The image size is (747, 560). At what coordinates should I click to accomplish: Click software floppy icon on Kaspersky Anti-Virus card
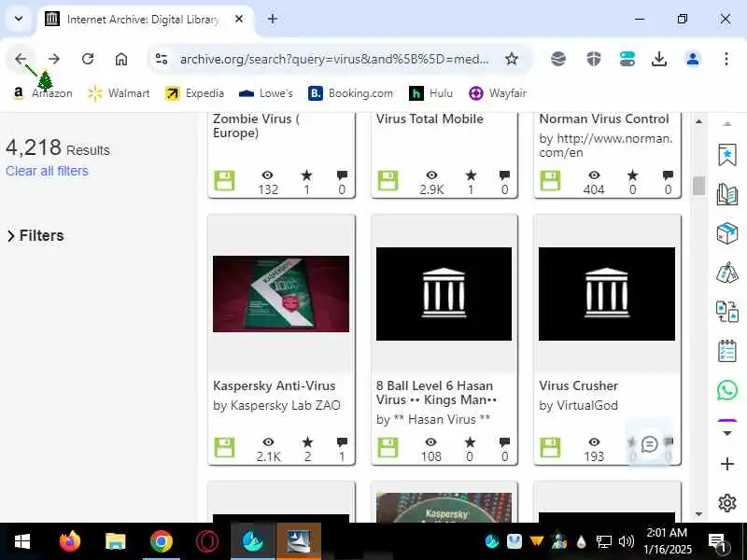[x=224, y=448]
